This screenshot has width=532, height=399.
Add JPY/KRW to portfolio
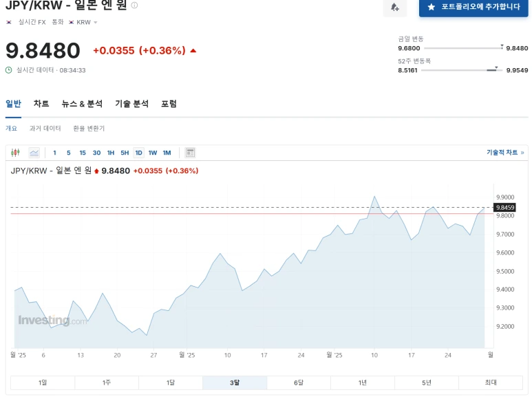pyautogui.click(x=474, y=7)
